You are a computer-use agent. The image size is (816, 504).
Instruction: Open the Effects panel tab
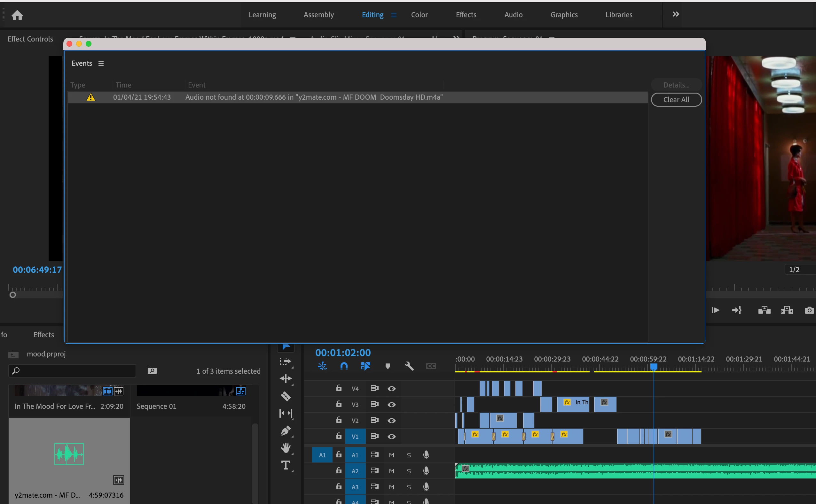pyautogui.click(x=43, y=335)
